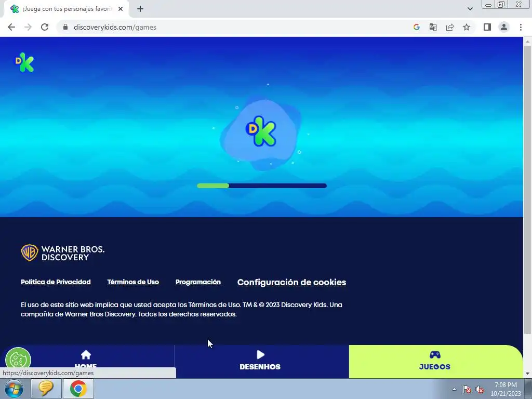Open Programación link
This screenshot has height=399, width=532.
pyautogui.click(x=198, y=282)
